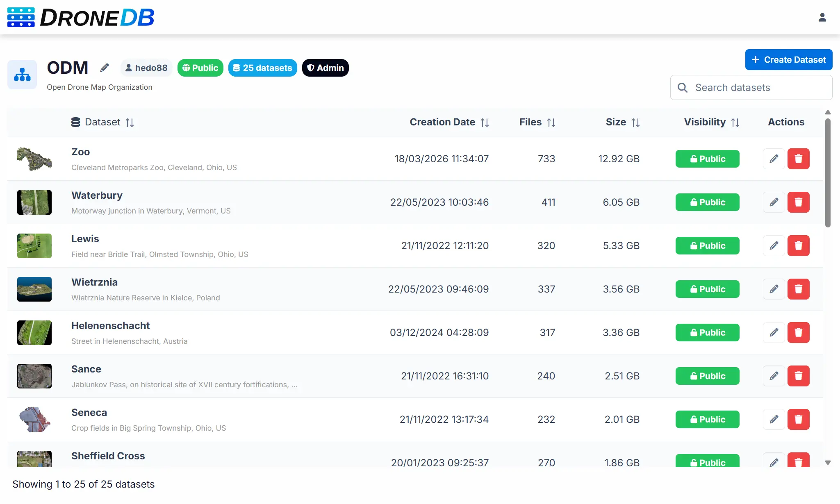The image size is (840, 504).
Task: Delete the Zoo dataset
Action: [x=798, y=159]
